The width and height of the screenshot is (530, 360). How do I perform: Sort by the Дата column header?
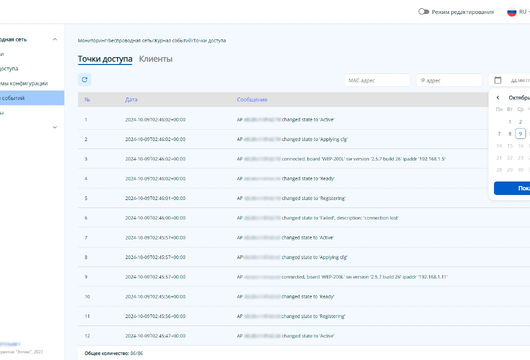131,100
